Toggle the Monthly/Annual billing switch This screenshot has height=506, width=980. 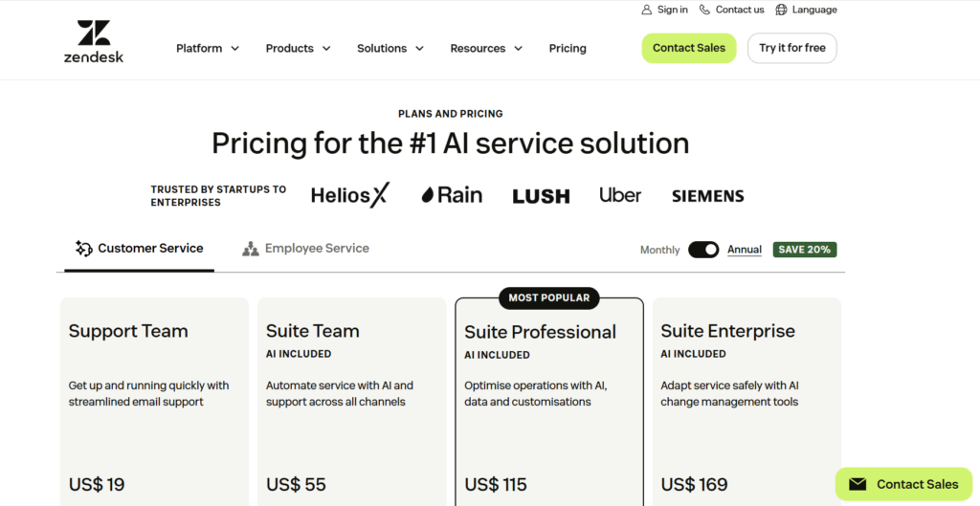point(703,250)
